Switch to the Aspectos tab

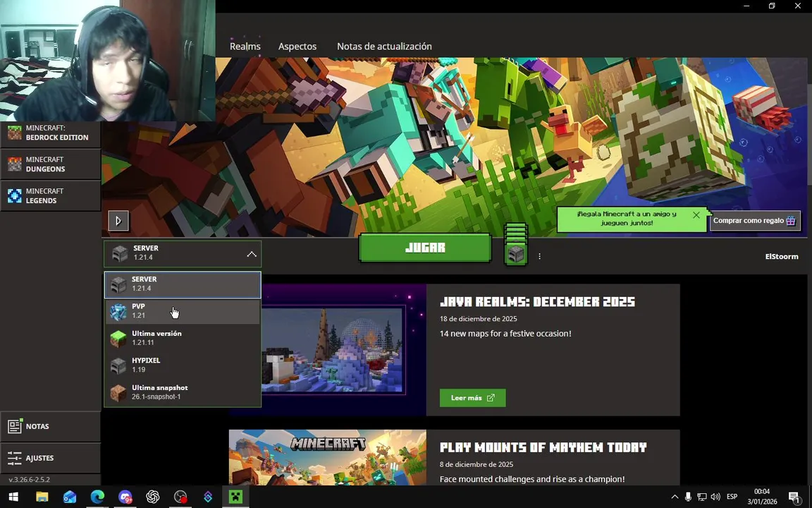[297, 47]
